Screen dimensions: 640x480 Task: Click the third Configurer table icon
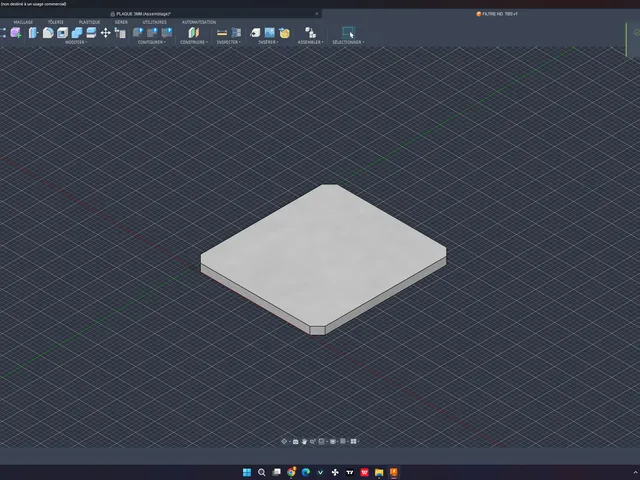pos(167,33)
